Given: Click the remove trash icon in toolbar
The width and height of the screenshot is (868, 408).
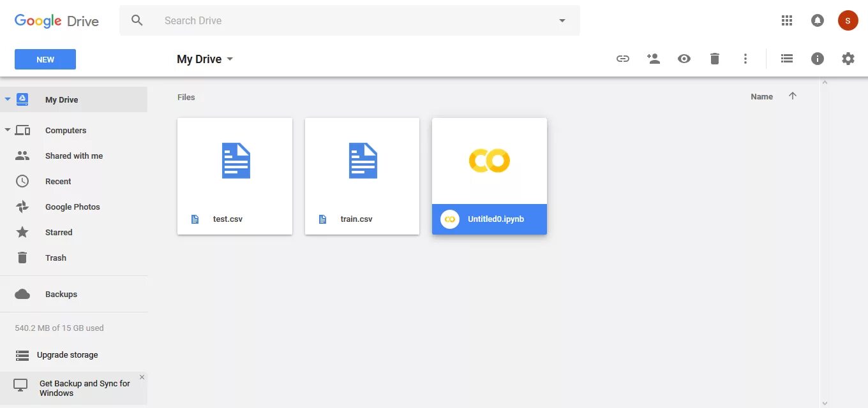Looking at the screenshot, I should [x=715, y=59].
